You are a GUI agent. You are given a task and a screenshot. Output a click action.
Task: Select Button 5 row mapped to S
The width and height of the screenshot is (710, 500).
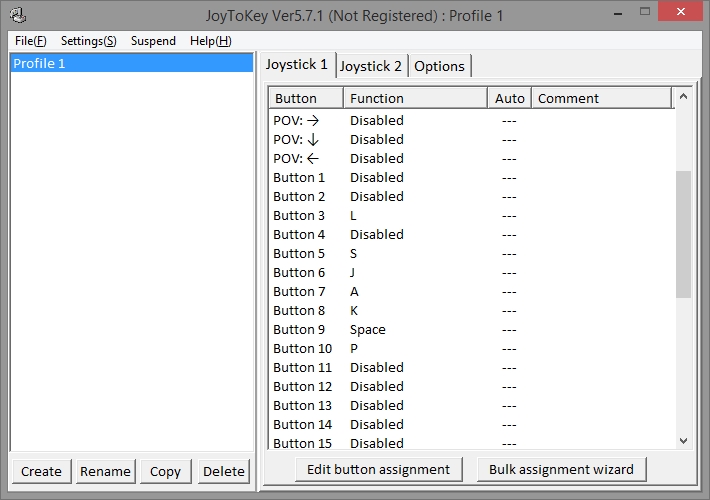(x=471, y=254)
